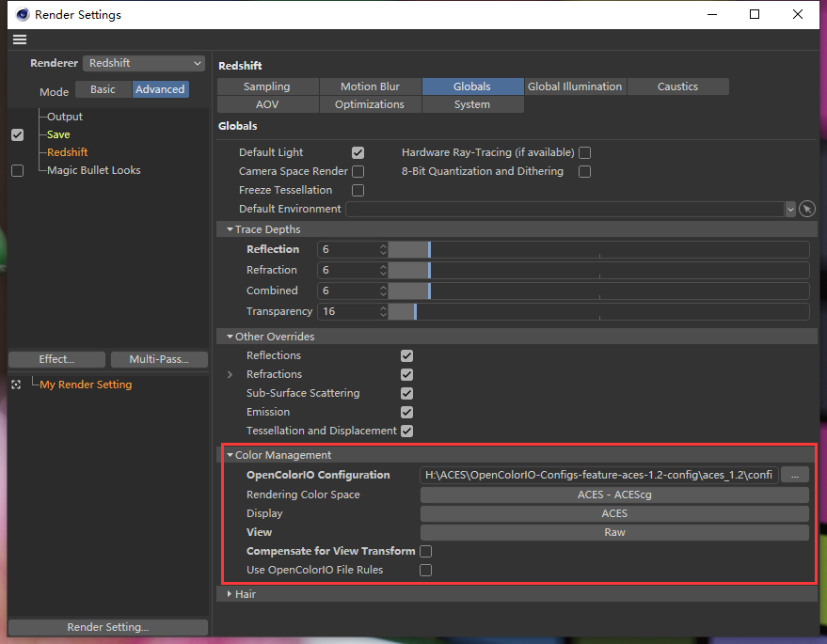The image size is (827, 644).
Task: Open the View Raw dropdown
Action: (614, 532)
